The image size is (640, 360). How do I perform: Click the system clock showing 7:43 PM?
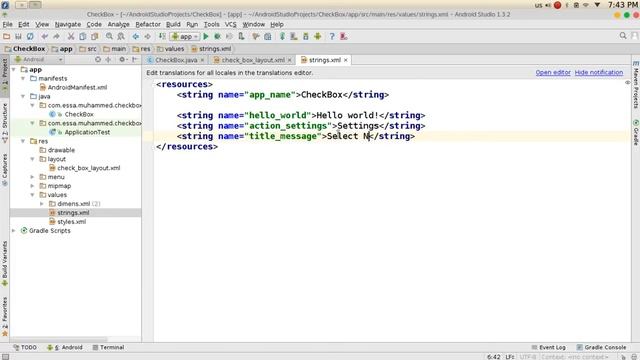pos(623,5)
